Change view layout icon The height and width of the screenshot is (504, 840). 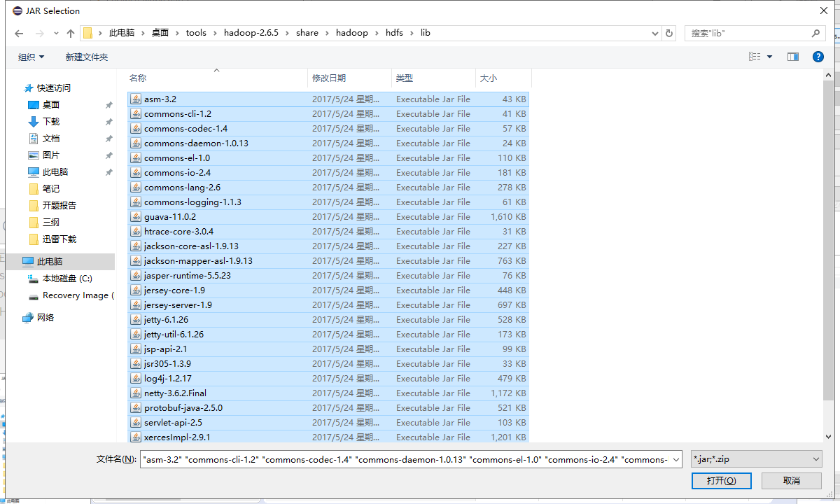[x=755, y=57]
